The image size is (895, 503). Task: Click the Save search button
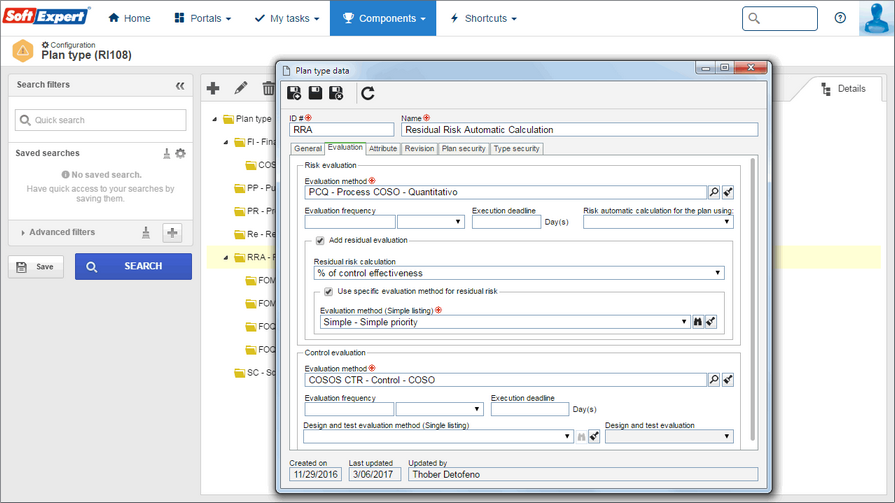[x=36, y=267]
